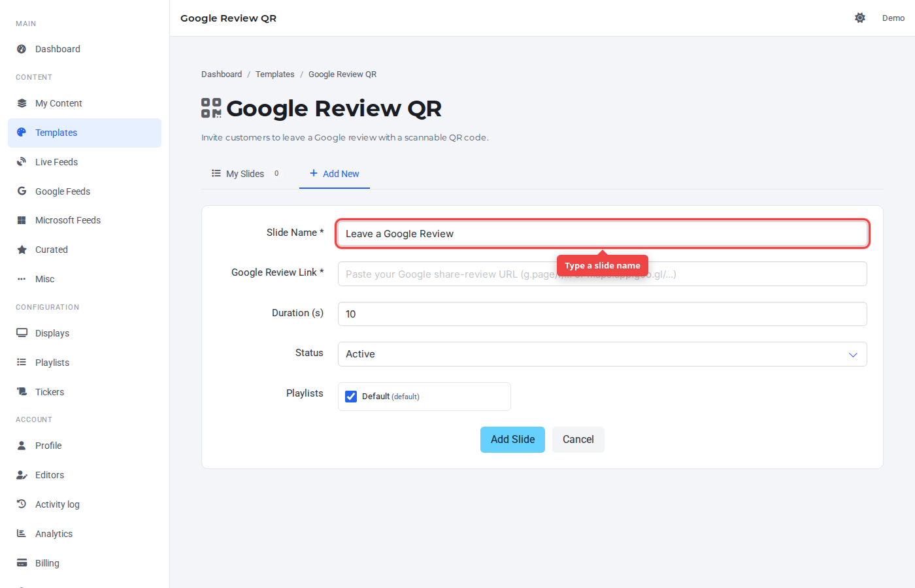The height and width of the screenshot is (588, 915).
Task: Click the Misc ellipsis icon
Action: coord(22,279)
